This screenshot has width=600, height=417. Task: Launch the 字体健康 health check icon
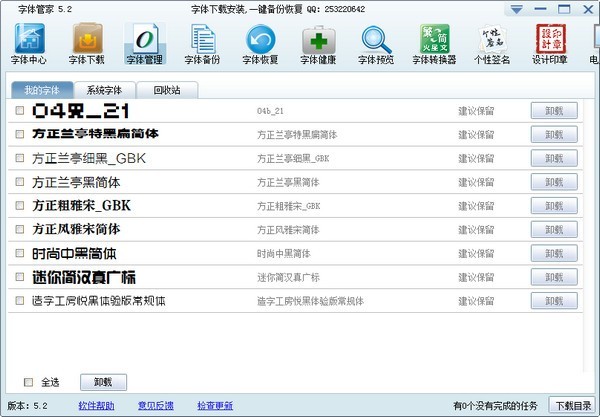pos(319,45)
